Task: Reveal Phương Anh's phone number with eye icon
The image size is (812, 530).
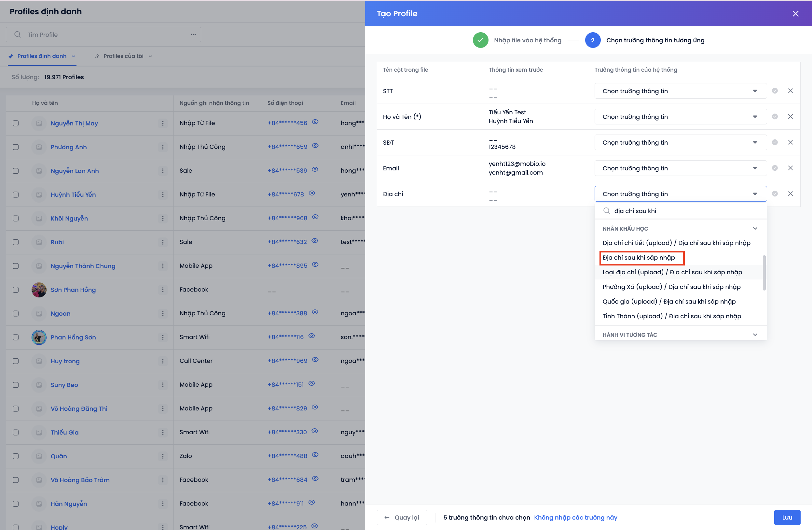Action: point(315,146)
